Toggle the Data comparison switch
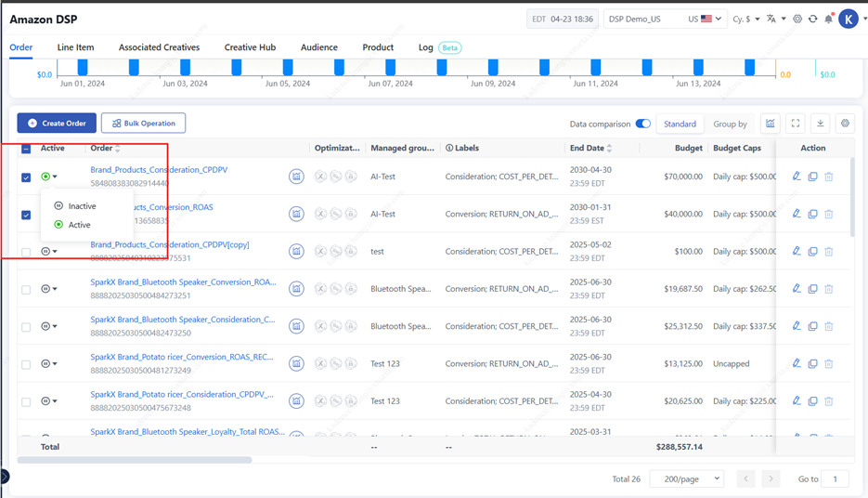This screenshot has width=868, height=498. pyautogui.click(x=642, y=124)
